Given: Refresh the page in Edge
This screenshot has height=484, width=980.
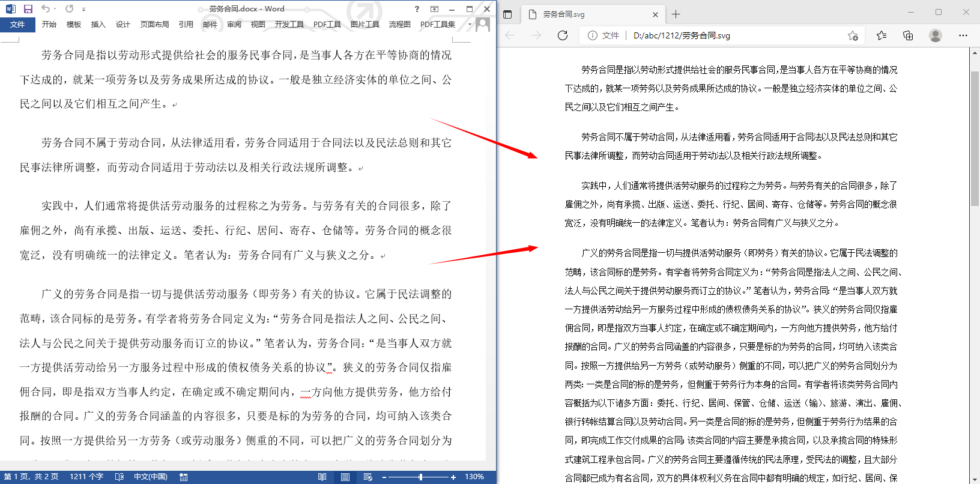Looking at the screenshot, I should point(563,35).
